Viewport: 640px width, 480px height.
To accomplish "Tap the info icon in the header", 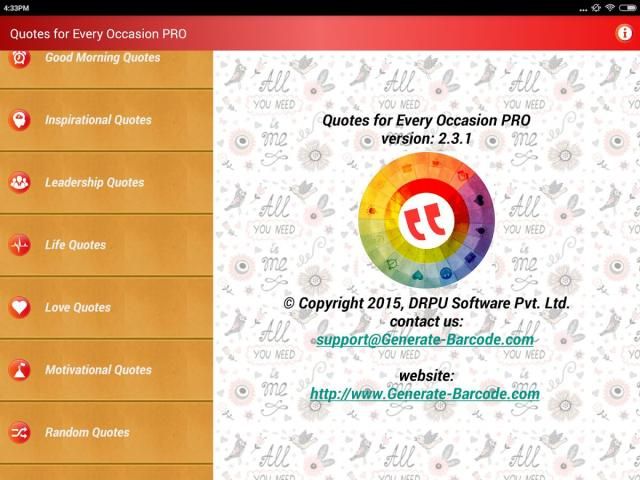I will click(x=623, y=33).
